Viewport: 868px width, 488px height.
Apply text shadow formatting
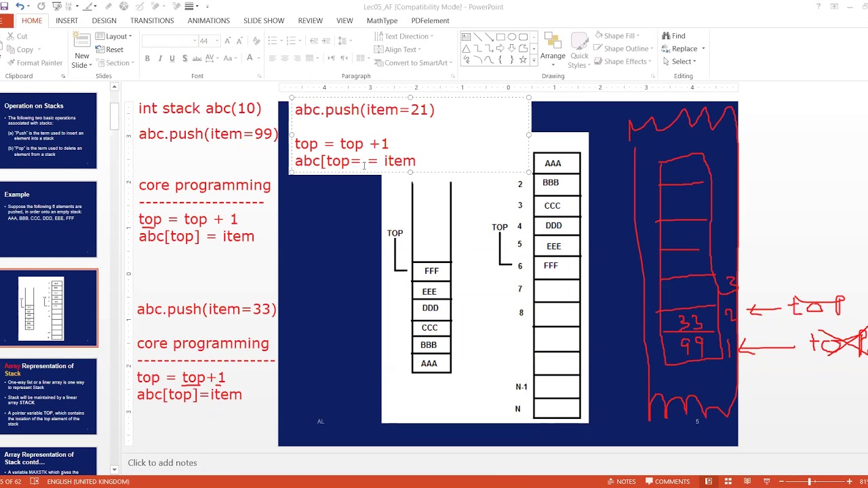(x=184, y=58)
